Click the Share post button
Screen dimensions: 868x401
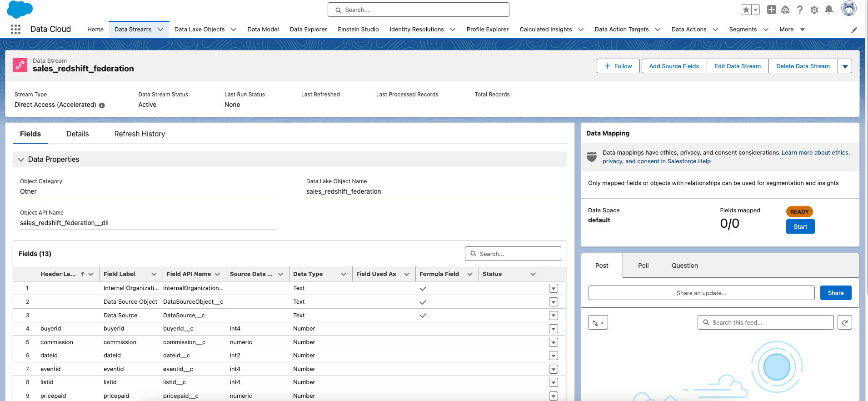click(x=836, y=293)
